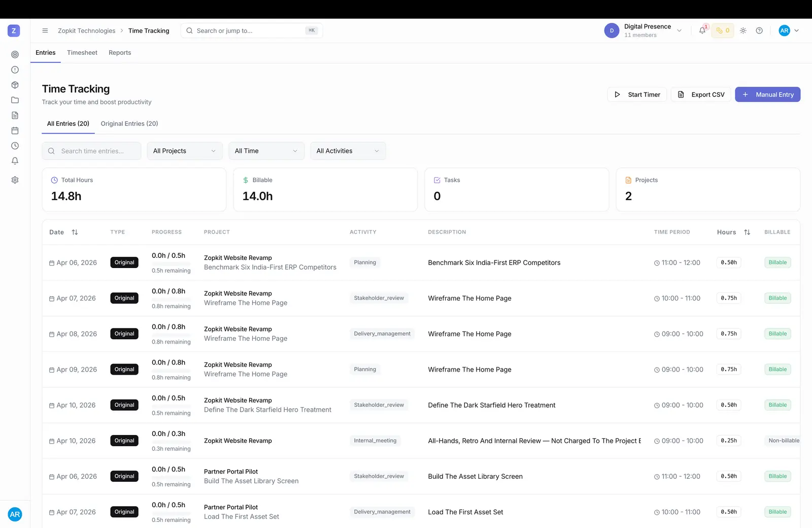Image resolution: width=812 pixels, height=528 pixels.
Task: Open the All Activities filter dropdown
Action: tap(348, 151)
